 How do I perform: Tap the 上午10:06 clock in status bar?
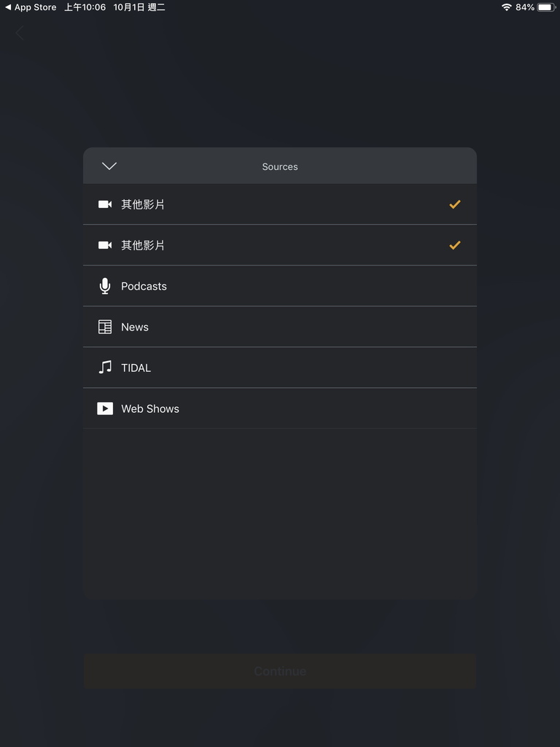tap(85, 7)
